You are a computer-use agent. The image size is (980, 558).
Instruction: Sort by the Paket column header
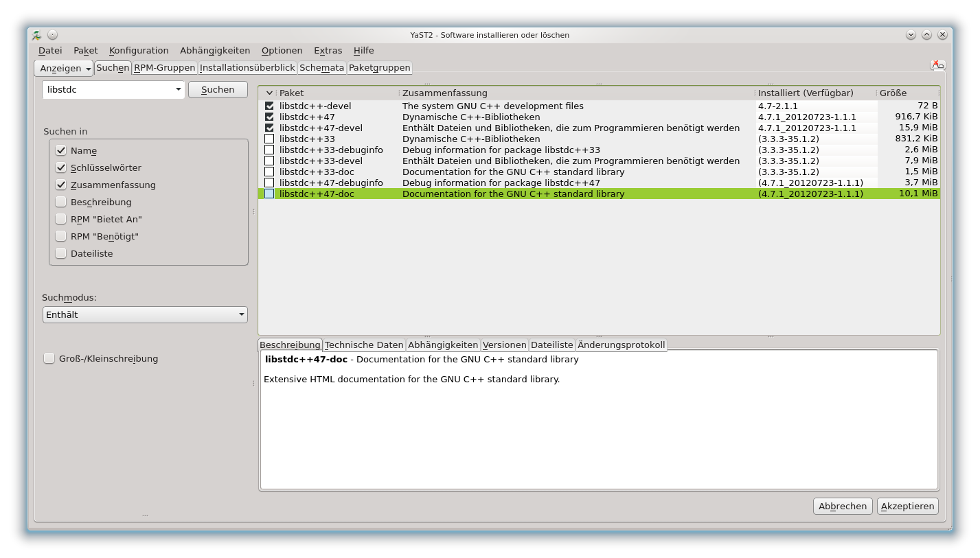tap(337, 93)
